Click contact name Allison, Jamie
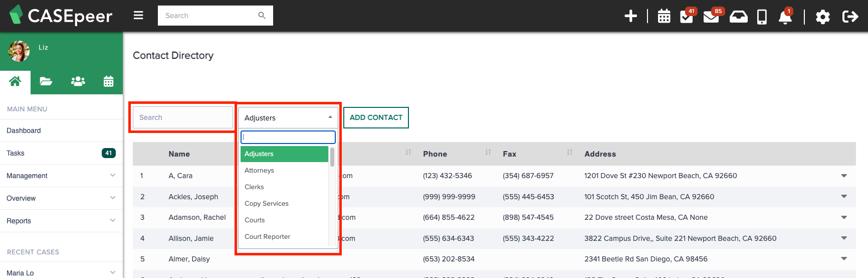 click(x=191, y=238)
